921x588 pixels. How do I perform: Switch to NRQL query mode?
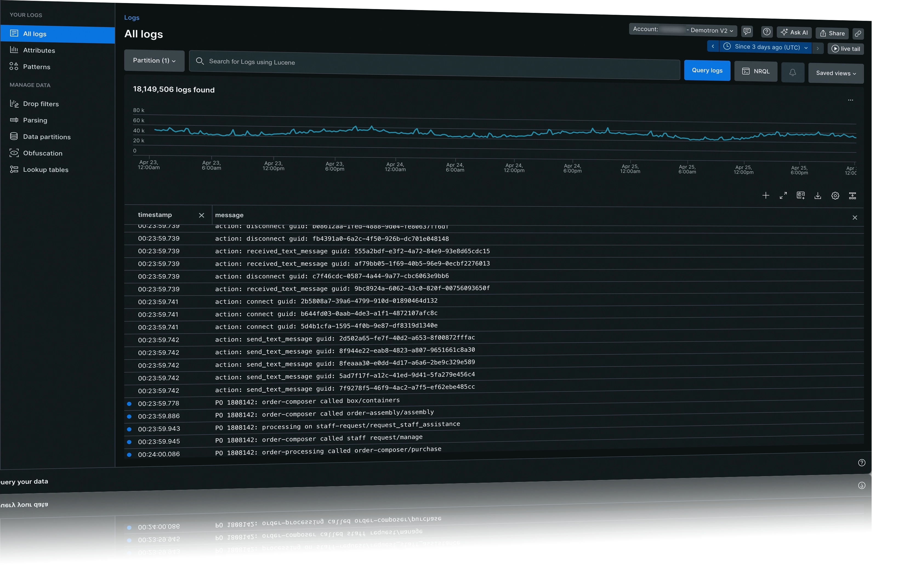tap(755, 71)
